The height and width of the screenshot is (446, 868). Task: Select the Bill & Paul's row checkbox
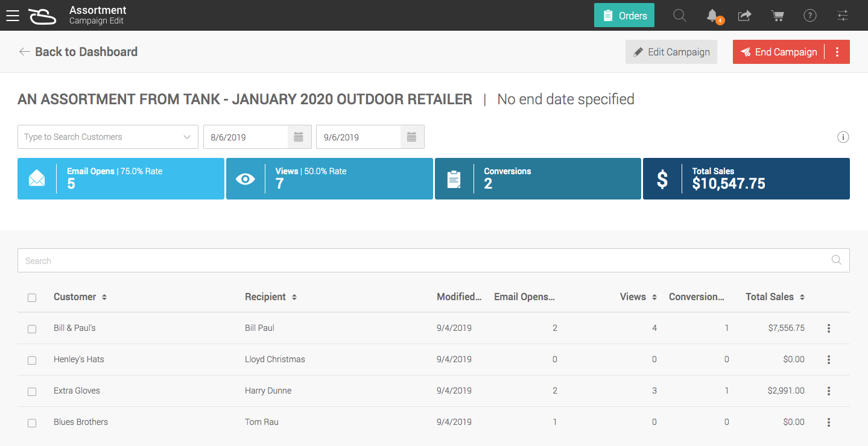coord(32,329)
